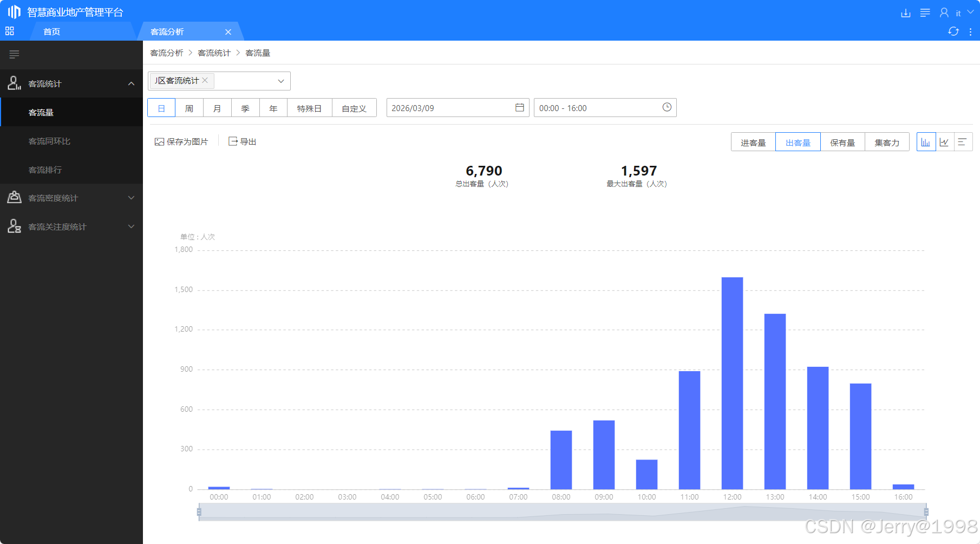Screen dimensions: 980x544
Task: Switch to the 客流分析 tab
Action: pos(167,31)
